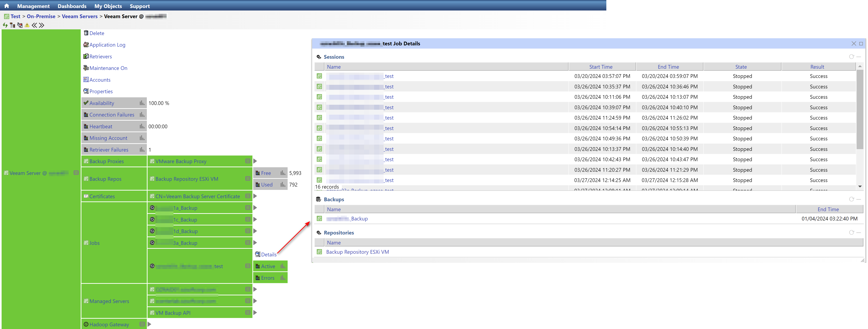Click the Backup Proxies tree label

click(106, 161)
